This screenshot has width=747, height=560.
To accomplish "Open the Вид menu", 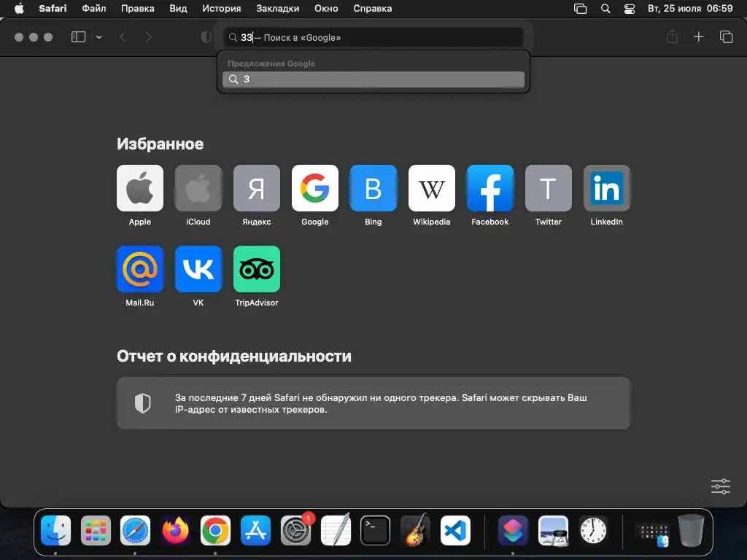I will 178,9.
